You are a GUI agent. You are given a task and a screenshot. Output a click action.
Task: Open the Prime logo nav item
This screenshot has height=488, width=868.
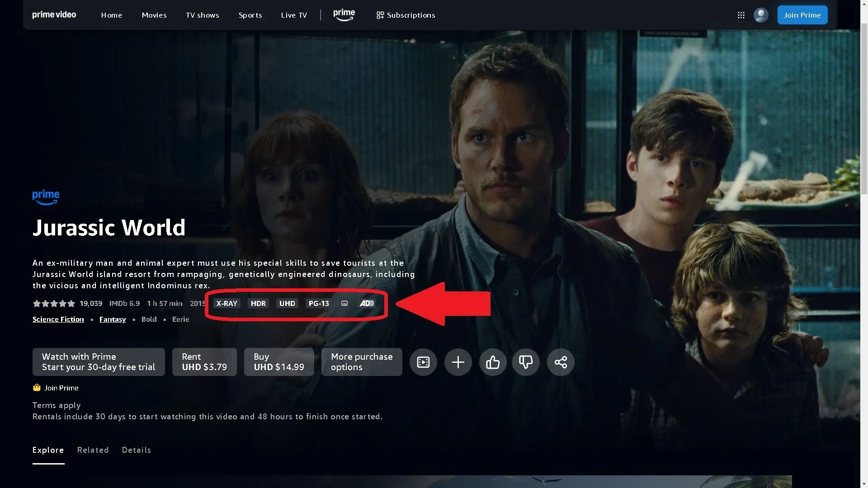(x=344, y=15)
